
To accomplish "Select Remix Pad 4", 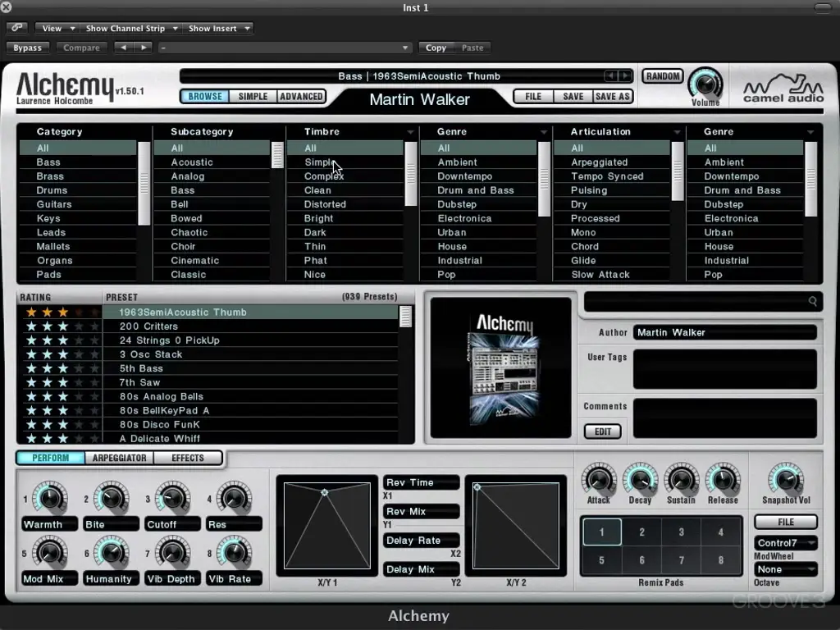I will click(x=721, y=532).
